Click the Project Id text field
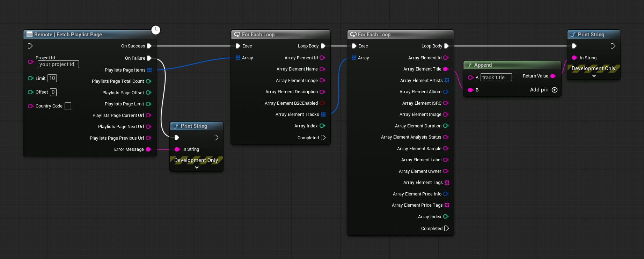The image size is (644, 259). [x=58, y=64]
